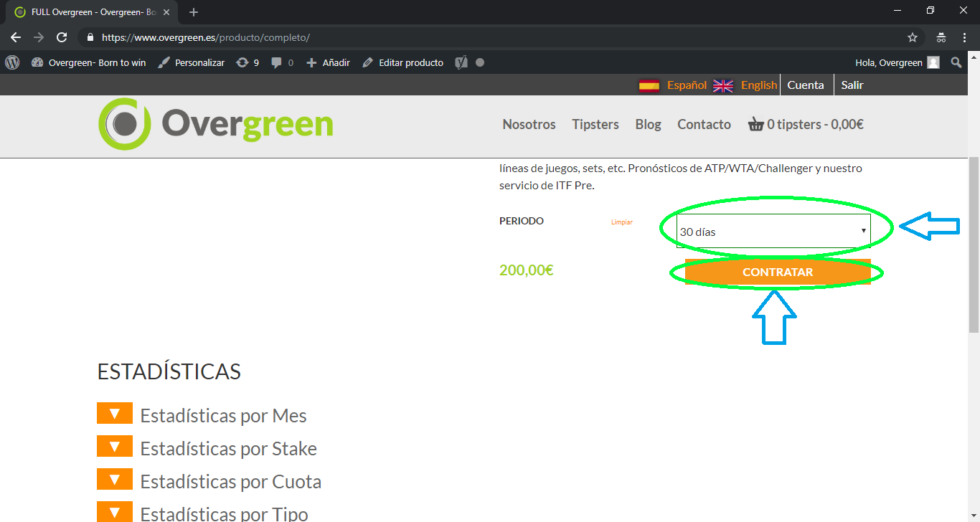Open the incognito indicator icon
980x522 pixels.
point(941,37)
